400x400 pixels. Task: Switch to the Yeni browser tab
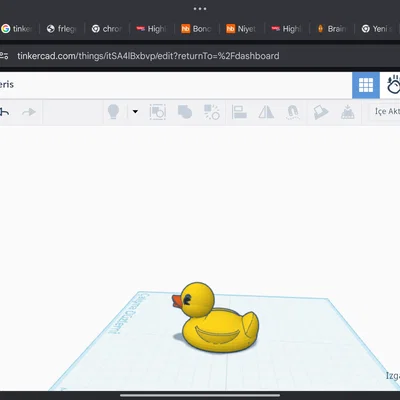[377, 29]
